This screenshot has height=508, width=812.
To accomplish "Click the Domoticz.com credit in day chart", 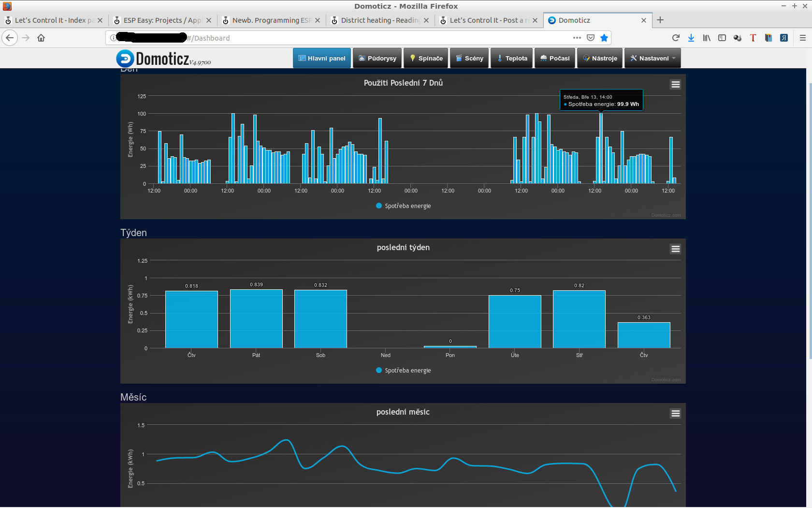I will point(666,215).
